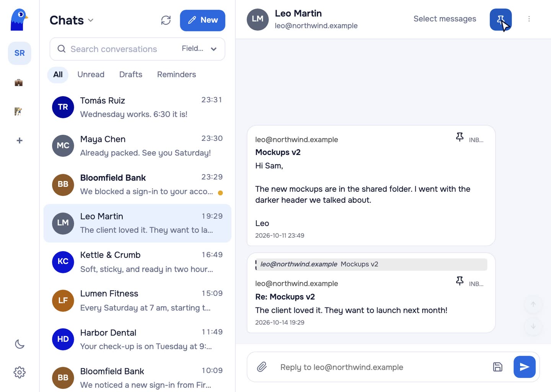Jump to next message down arrow
This screenshot has height=392, width=551.
tap(533, 326)
